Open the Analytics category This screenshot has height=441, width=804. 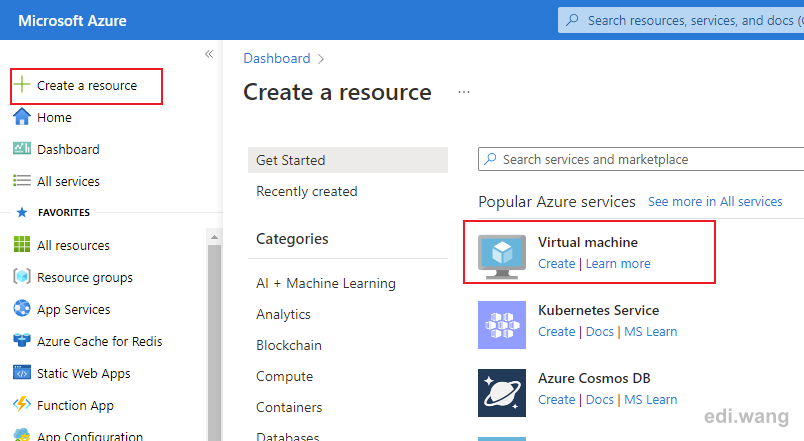pyautogui.click(x=283, y=314)
